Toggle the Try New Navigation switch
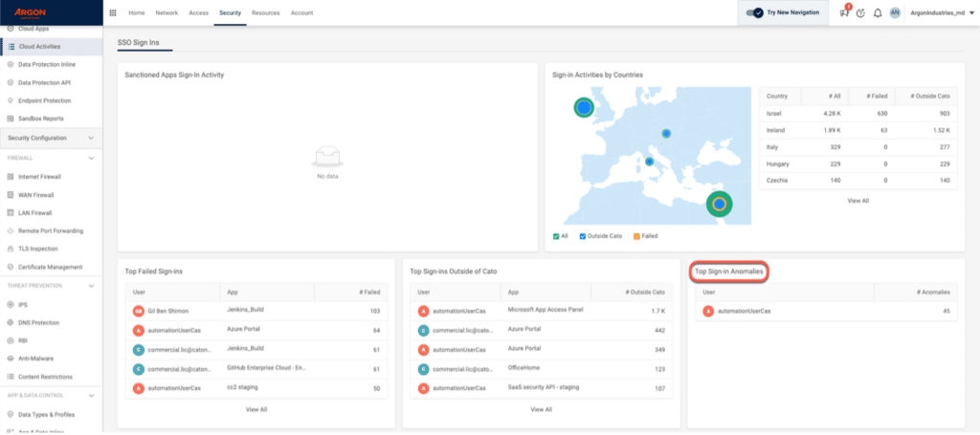The width and height of the screenshot is (980, 435). click(x=756, y=12)
